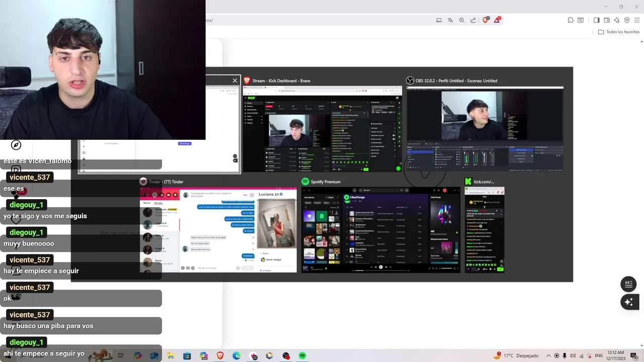Open Outlook from the taskbar
This screenshot has height=362, width=644.
pyautogui.click(x=154, y=356)
